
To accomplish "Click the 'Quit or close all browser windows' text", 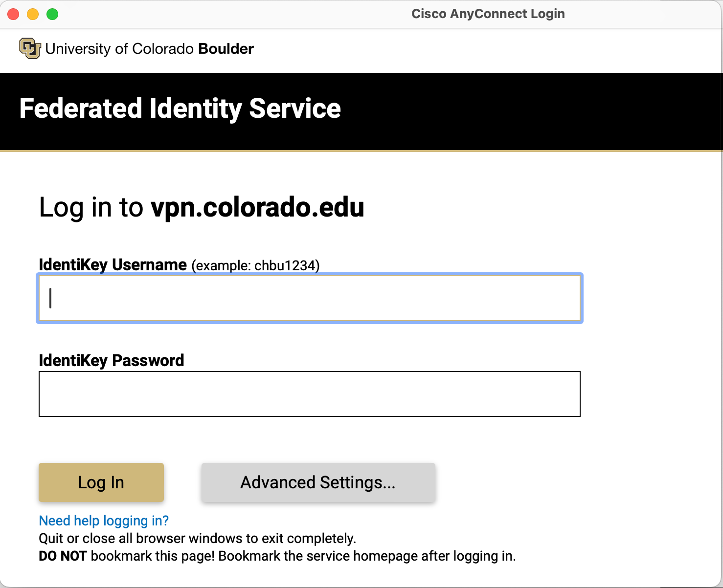I will [198, 538].
